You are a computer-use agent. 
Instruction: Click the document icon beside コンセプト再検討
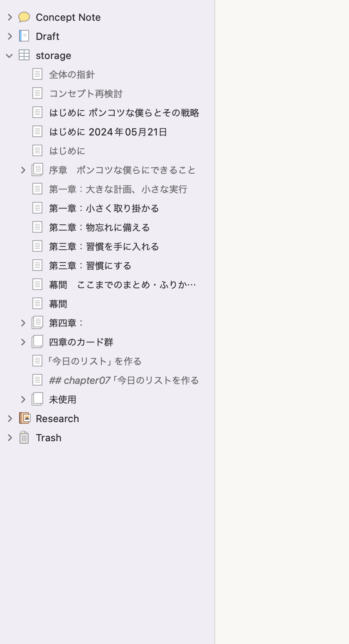point(37,93)
